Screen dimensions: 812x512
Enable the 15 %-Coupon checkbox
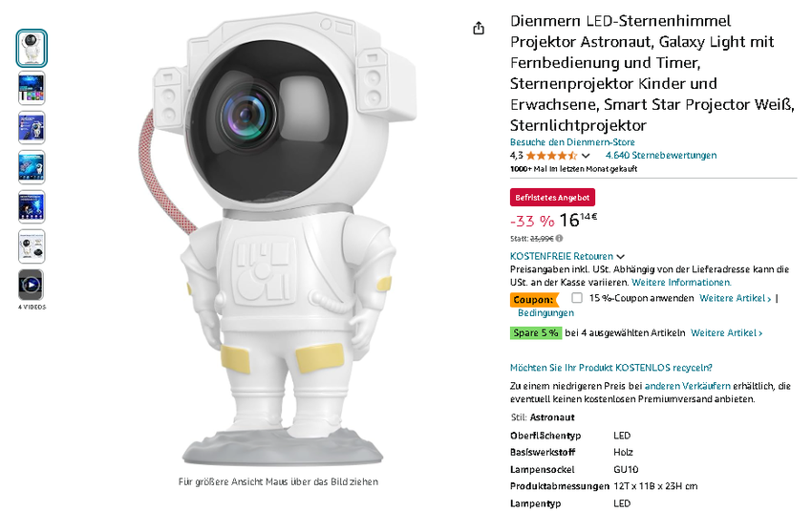(x=577, y=298)
